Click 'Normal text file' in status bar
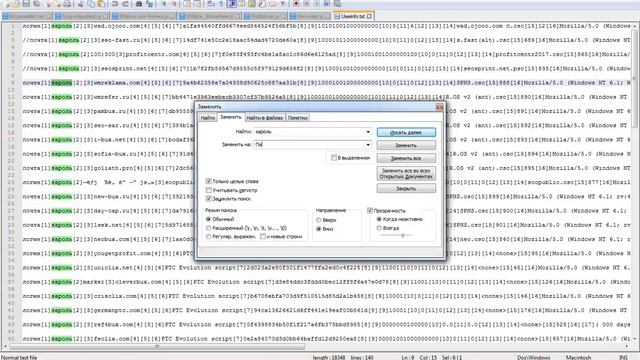The width and height of the screenshot is (640, 360). click(19, 357)
